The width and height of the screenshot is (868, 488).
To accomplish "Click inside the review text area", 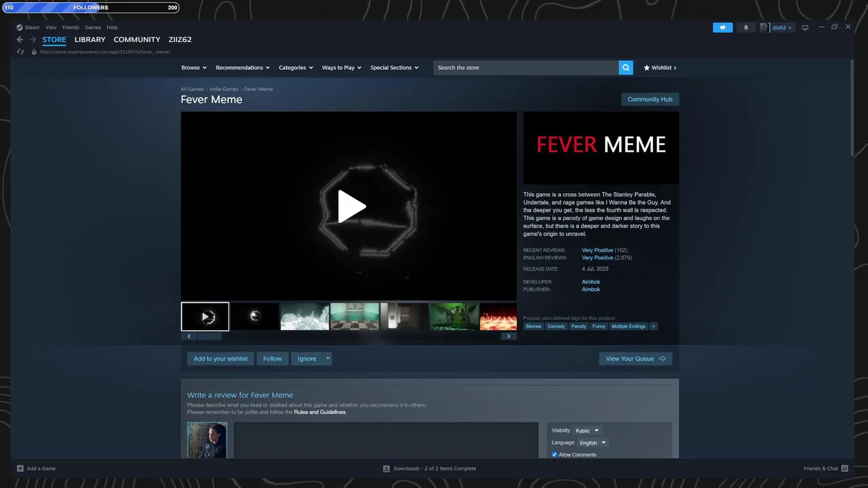I will pos(386,440).
